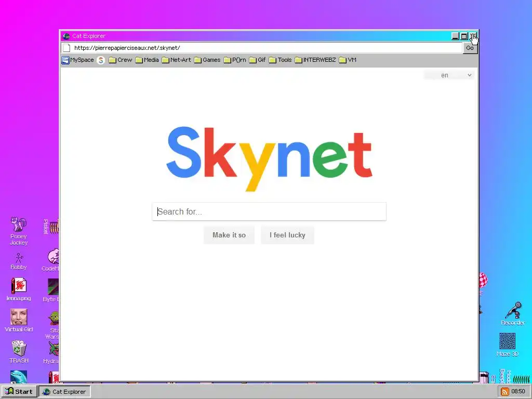Select the Virtual Girl desktop icon
532x399 pixels.
pos(19,320)
